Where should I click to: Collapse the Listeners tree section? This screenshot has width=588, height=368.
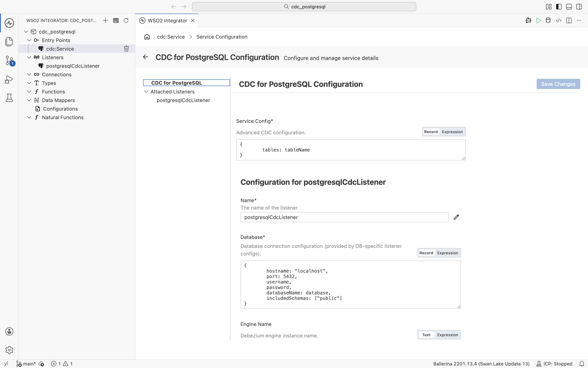(29, 57)
